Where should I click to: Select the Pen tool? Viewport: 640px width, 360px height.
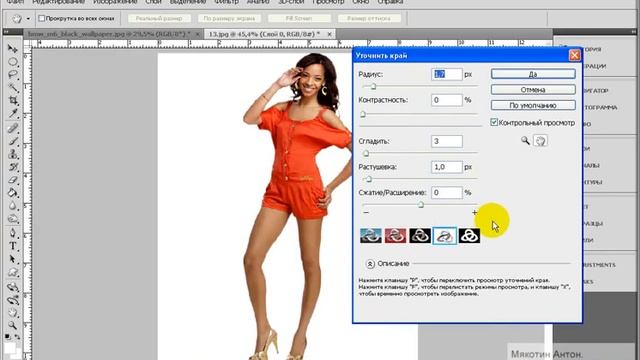13,233
